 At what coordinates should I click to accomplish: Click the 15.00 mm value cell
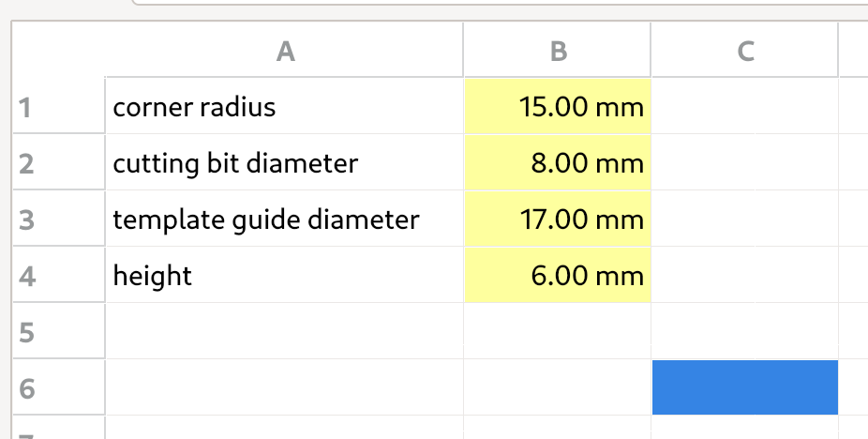558,107
